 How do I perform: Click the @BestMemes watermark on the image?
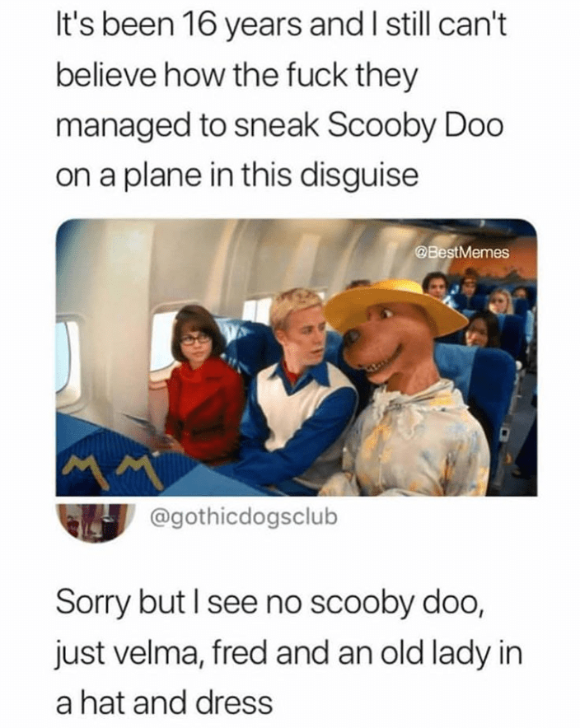[x=461, y=253]
